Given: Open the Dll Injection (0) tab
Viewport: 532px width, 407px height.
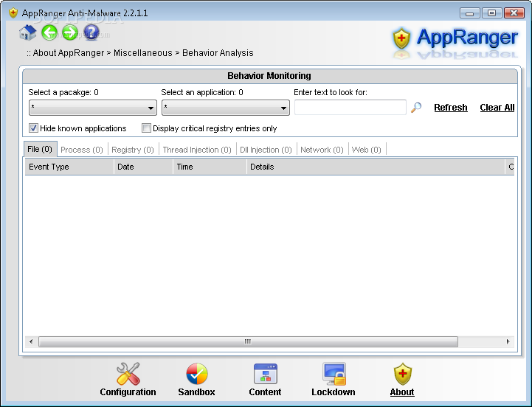Looking at the screenshot, I should pos(266,150).
